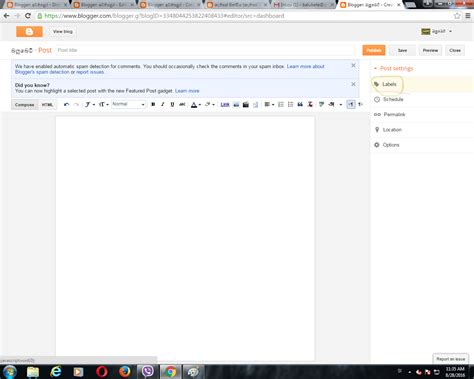Dismiss the 'Did you know?' notice

click(353, 84)
